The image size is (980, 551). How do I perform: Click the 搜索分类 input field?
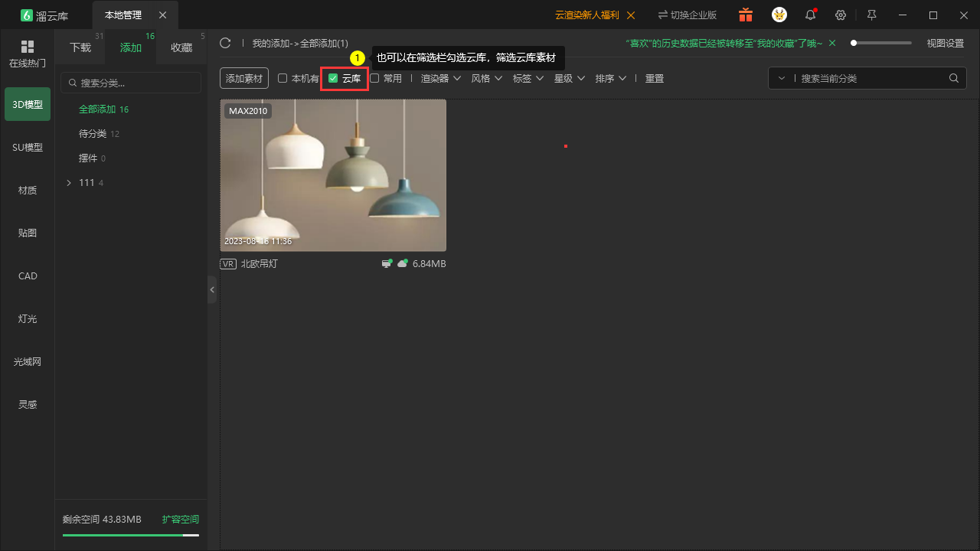click(131, 83)
